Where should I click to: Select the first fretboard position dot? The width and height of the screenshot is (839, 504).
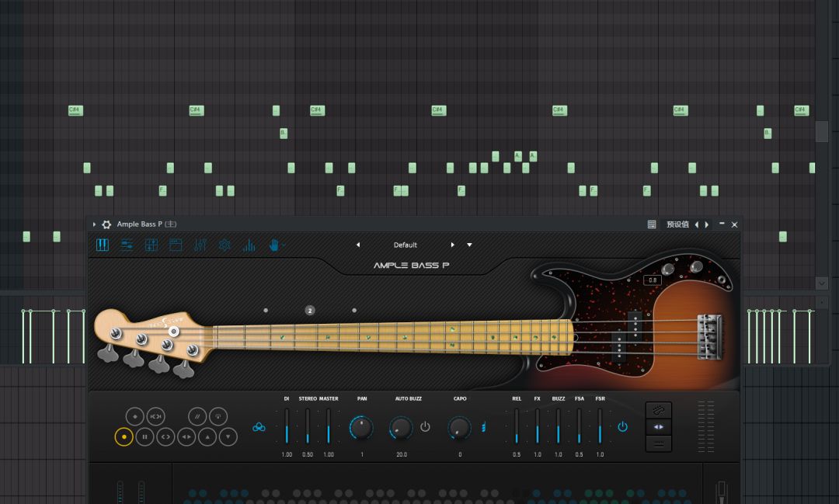point(266,311)
